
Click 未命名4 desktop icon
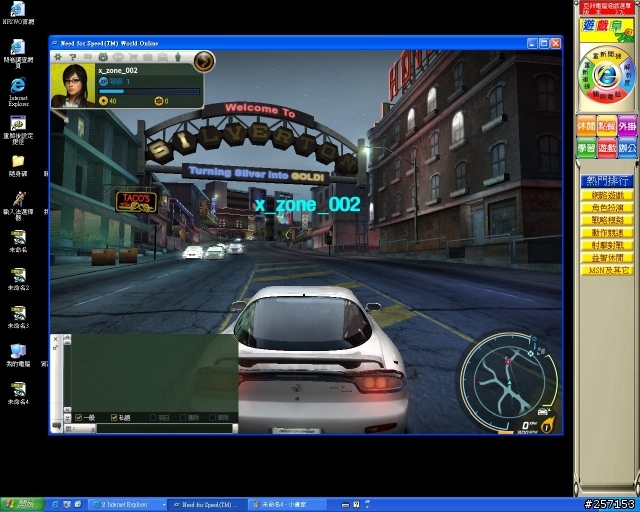pyautogui.click(x=18, y=393)
